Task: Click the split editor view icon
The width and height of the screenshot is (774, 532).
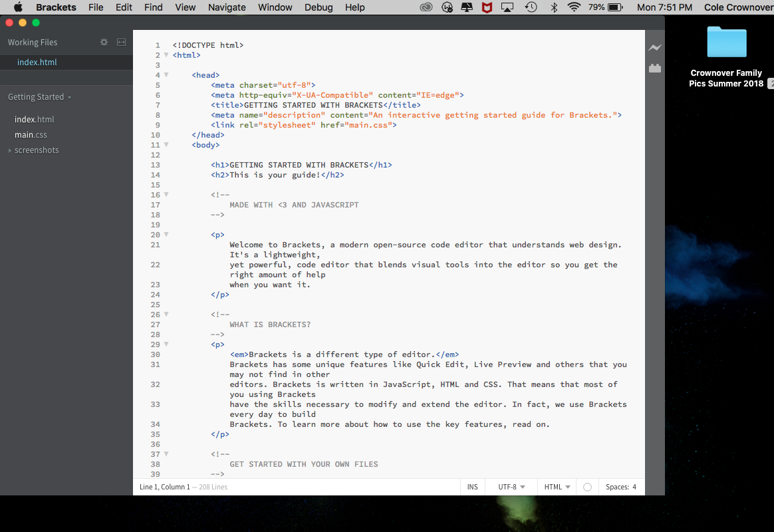Action: pyautogui.click(x=121, y=43)
